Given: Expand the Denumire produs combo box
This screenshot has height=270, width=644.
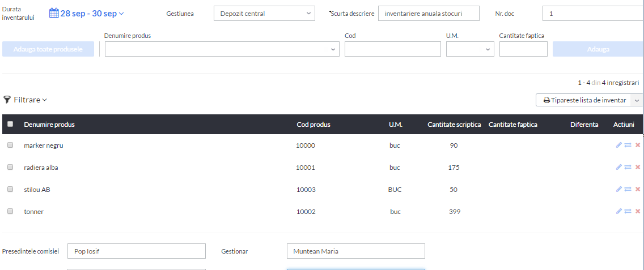Looking at the screenshot, I should (x=222, y=49).
